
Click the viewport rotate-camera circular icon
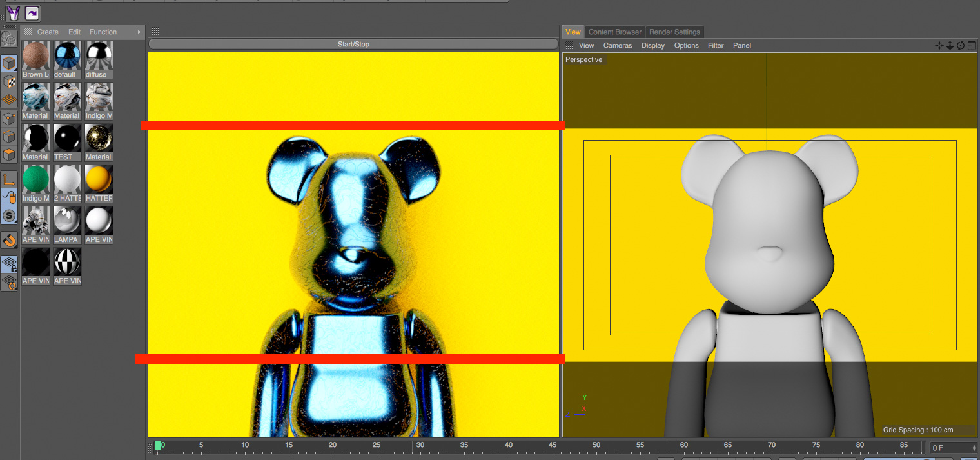pos(960,45)
